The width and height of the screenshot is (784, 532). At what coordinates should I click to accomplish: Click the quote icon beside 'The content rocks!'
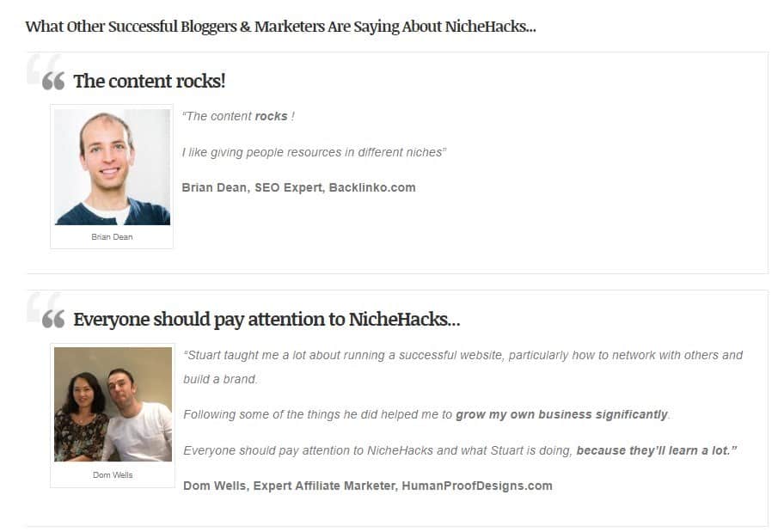pos(53,81)
